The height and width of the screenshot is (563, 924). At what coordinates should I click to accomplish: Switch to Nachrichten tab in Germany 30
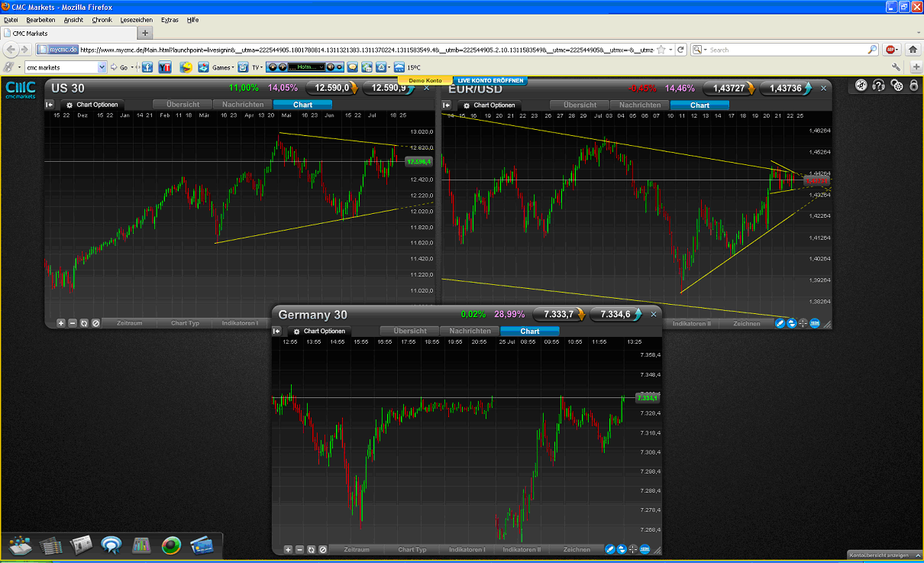pyautogui.click(x=470, y=331)
